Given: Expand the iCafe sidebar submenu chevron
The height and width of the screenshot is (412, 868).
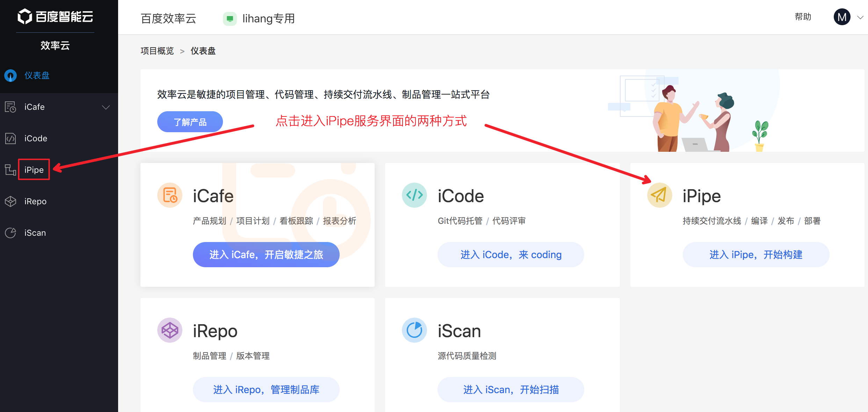Looking at the screenshot, I should [x=106, y=107].
